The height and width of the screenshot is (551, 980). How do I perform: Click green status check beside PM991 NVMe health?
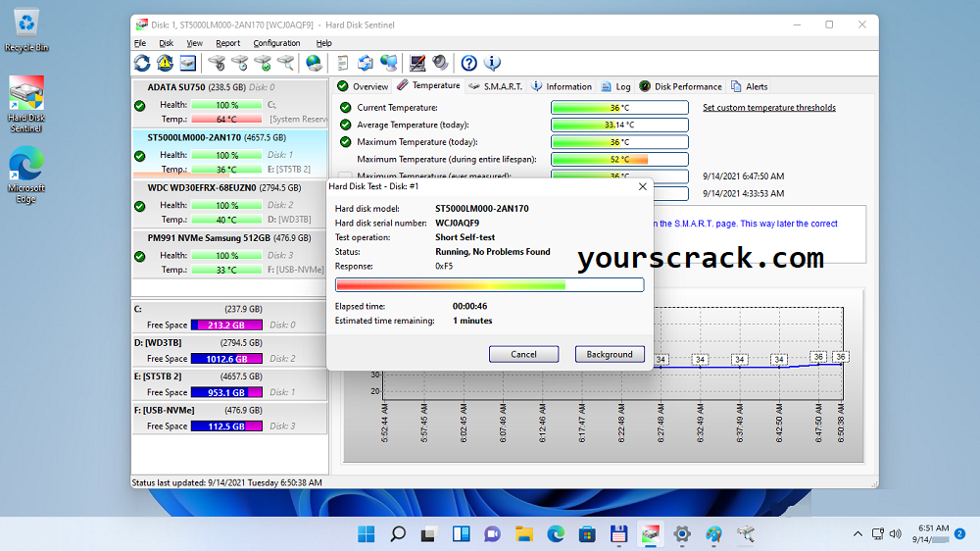tap(140, 257)
